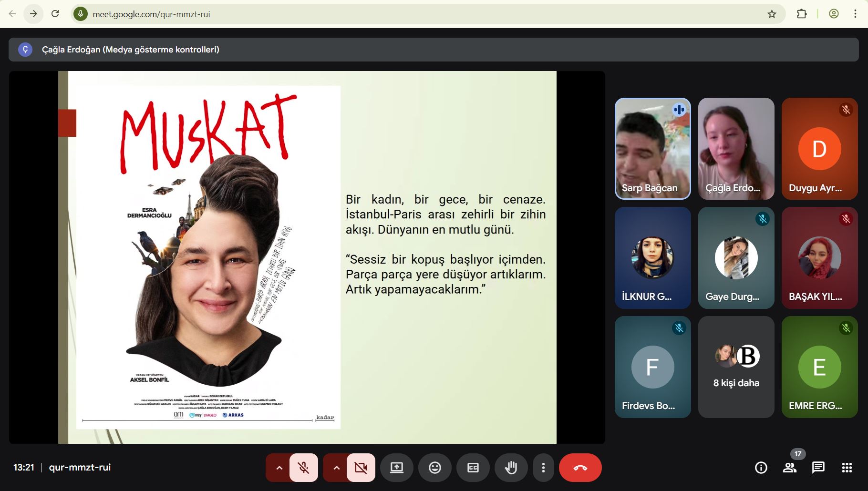Open the browser extensions puzzle icon
The height and width of the screenshot is (491, 868).
click(x=802, y=14)
